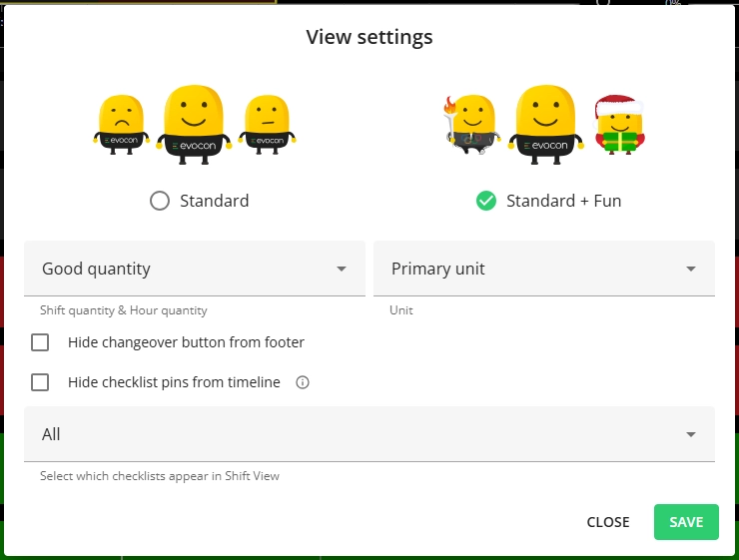Viewport: 739px width, 560px height.
Task: Click the CLOSE button
Action: click(x=608, y=522)
